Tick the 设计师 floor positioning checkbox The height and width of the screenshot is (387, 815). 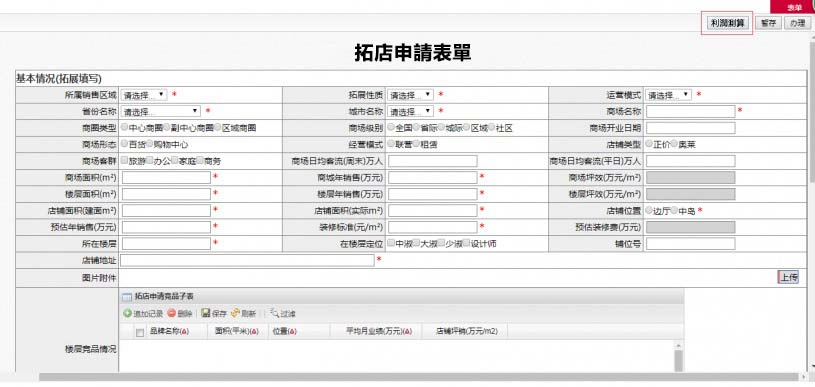(467, 243)
